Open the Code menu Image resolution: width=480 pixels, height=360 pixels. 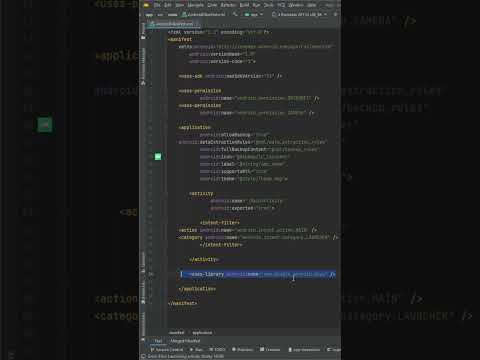pyautogui.click(x=212, y=5)
